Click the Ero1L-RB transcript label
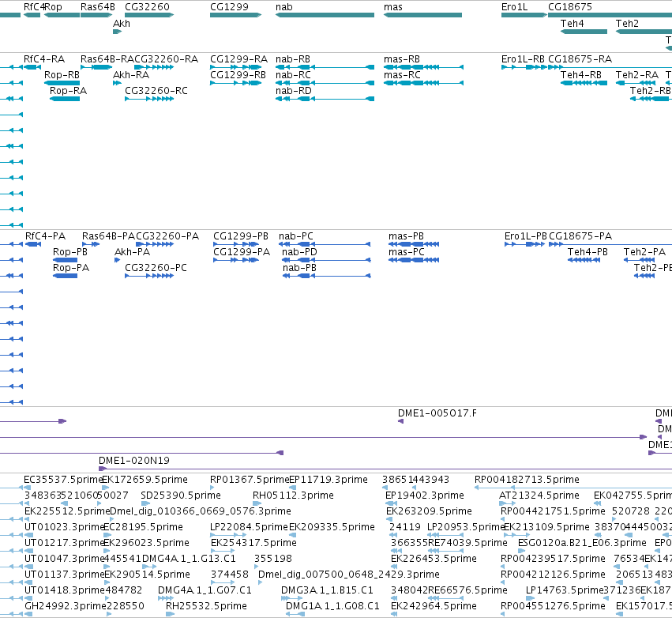This screenshot has height=618, width=672. pos(523,59)
